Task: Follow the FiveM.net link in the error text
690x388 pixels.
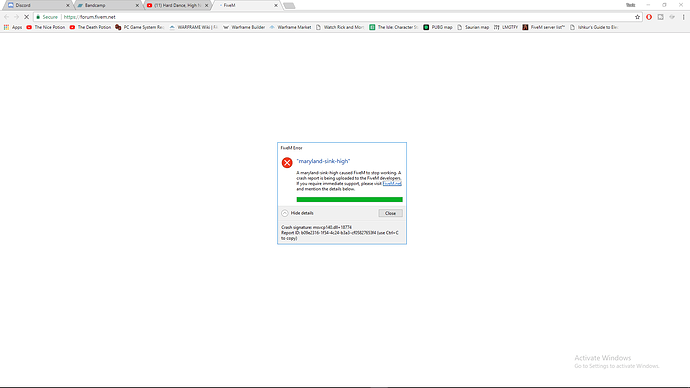Action: (392, 183)
